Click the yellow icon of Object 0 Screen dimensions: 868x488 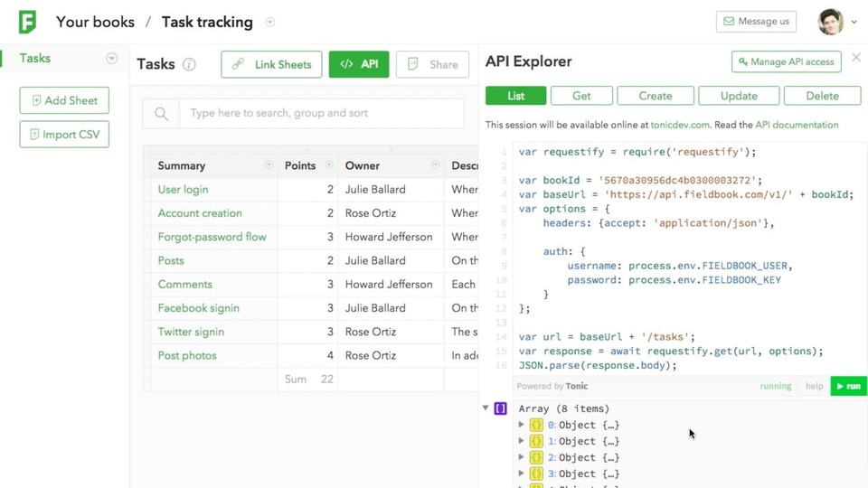point(536,425)
